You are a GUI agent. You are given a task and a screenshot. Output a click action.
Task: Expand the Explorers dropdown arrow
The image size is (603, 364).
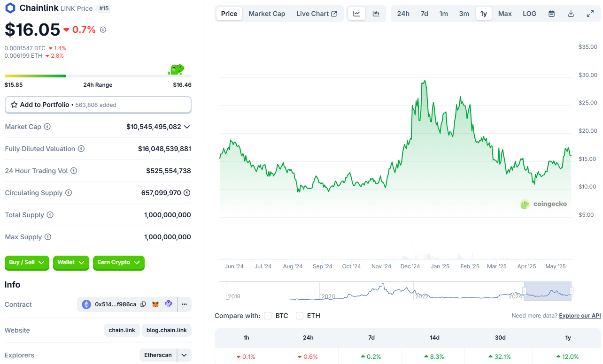point(184,356)
